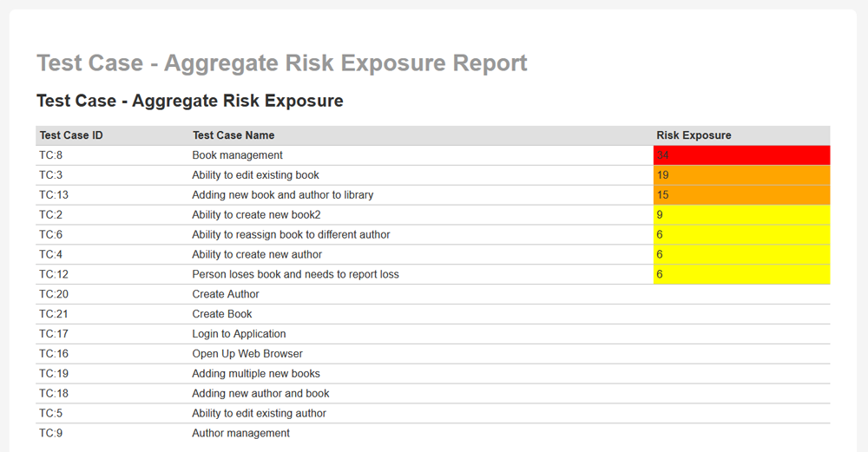
Task: Click test case ID TC:4
Action: (50, 255)
